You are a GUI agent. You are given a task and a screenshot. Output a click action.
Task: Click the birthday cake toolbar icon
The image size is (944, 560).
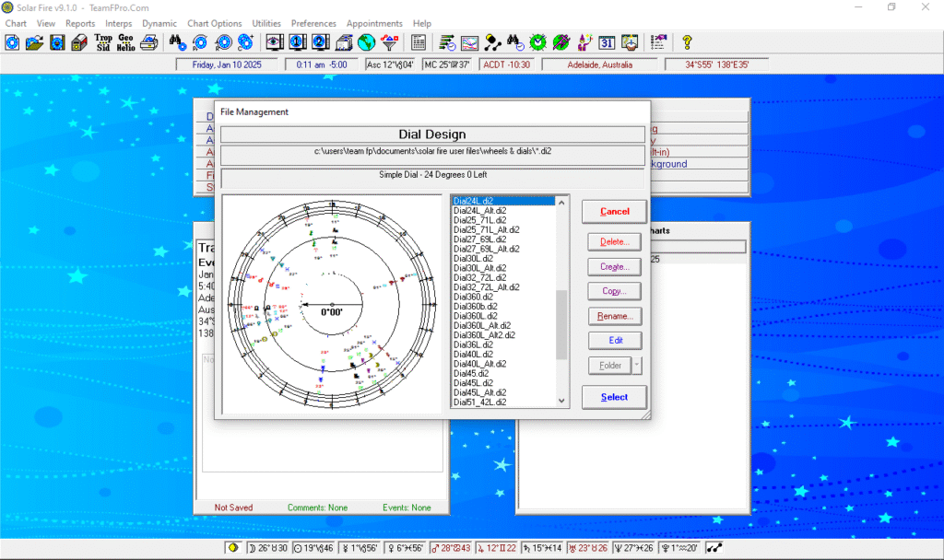(631, 42)
